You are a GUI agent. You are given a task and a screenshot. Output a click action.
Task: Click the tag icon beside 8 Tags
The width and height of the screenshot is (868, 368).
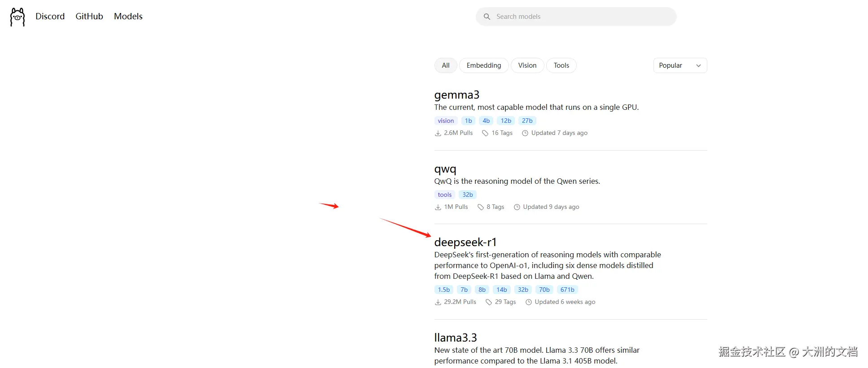click(x=480, y=207)
